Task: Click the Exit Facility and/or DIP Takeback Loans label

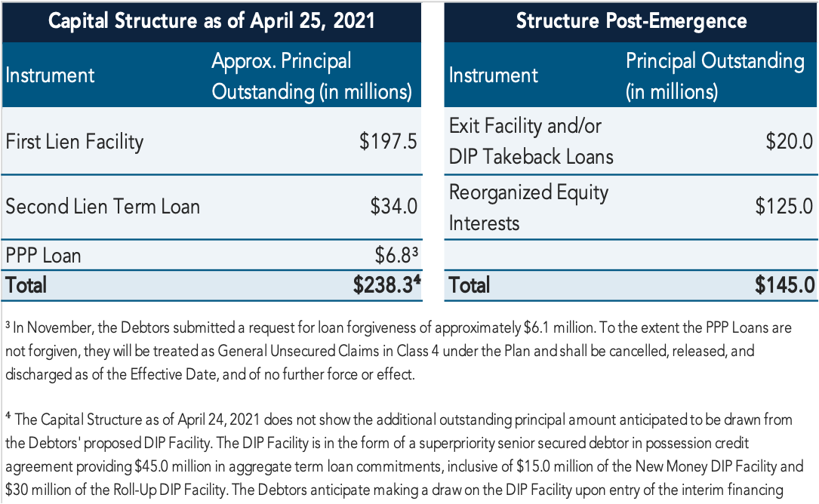Action: click(531, 141)
